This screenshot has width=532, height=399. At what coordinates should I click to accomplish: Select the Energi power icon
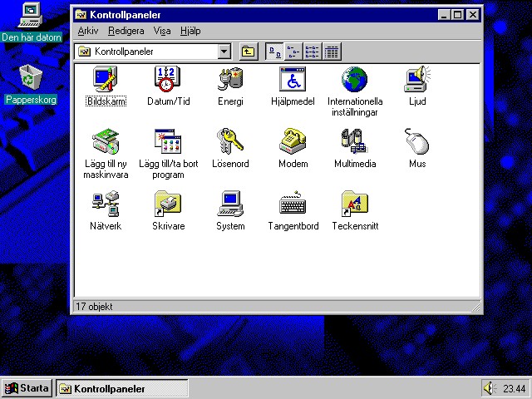click(230, 79)
